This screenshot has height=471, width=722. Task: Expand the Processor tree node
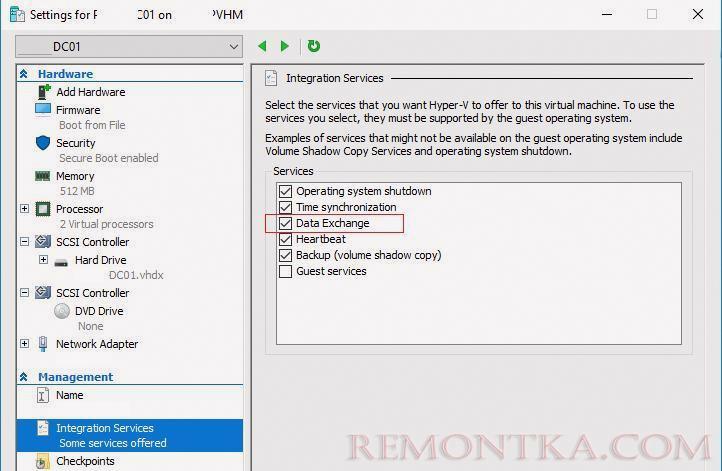click(24, 209)
